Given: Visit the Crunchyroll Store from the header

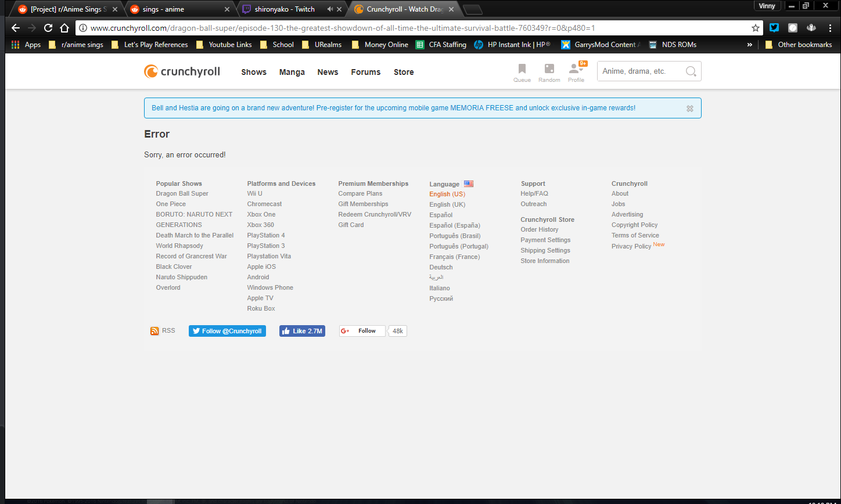Looking at the screenshot, I should click(404, 72).
